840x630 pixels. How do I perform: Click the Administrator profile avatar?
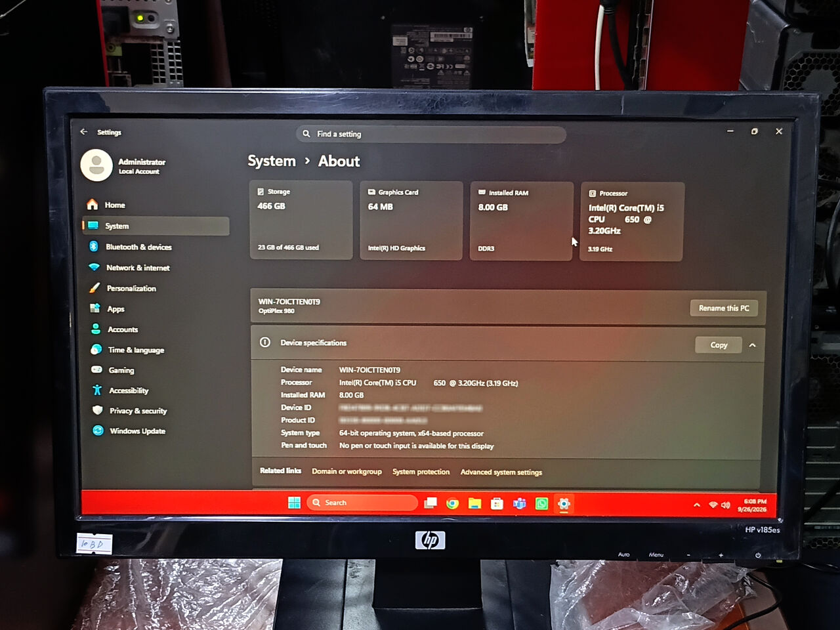[x=96, y=165]
